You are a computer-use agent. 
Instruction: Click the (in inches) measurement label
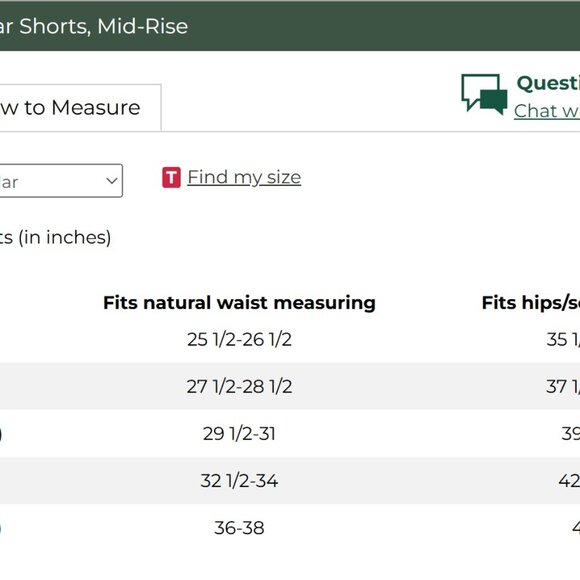point(65,237)
